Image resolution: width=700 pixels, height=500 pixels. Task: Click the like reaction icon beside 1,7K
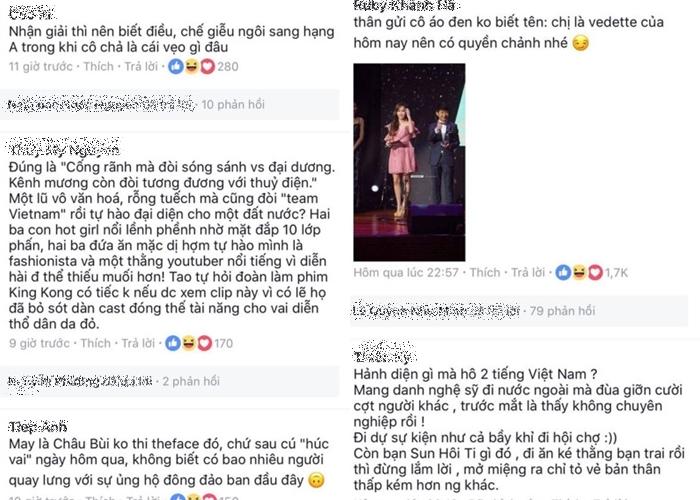(x=563, y=272)
